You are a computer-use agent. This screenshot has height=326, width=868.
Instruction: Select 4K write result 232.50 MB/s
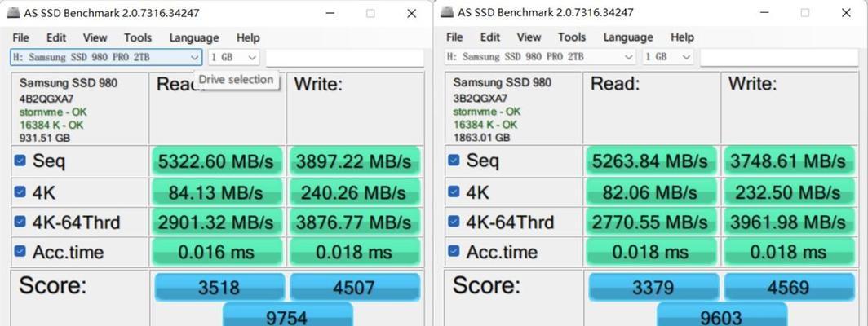788,192
